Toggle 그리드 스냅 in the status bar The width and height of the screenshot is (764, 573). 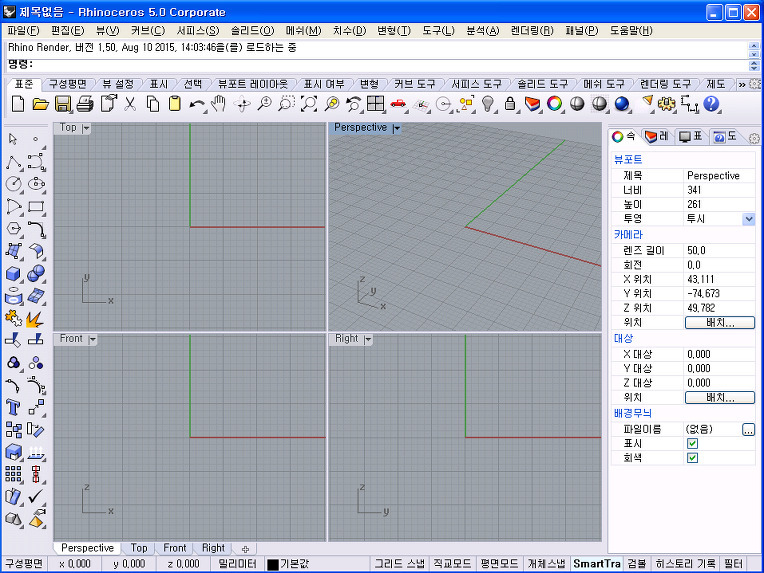tap(400, 564)
